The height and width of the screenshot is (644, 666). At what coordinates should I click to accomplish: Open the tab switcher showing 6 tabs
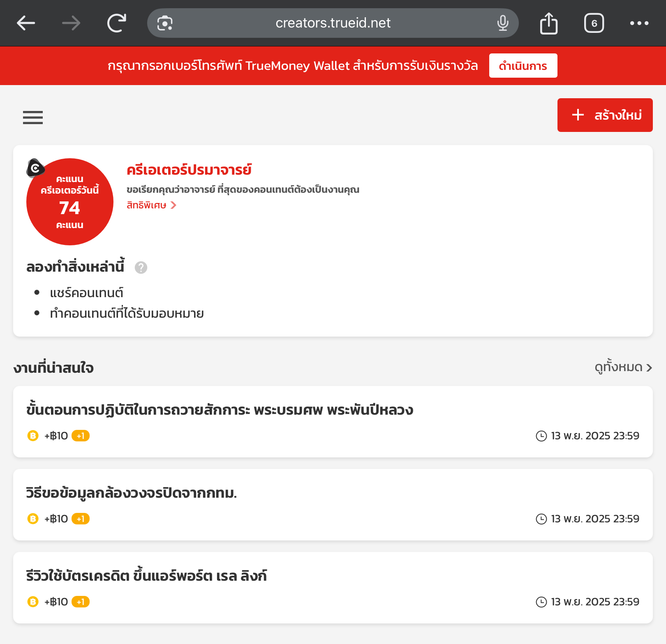(x=594, y=23)
